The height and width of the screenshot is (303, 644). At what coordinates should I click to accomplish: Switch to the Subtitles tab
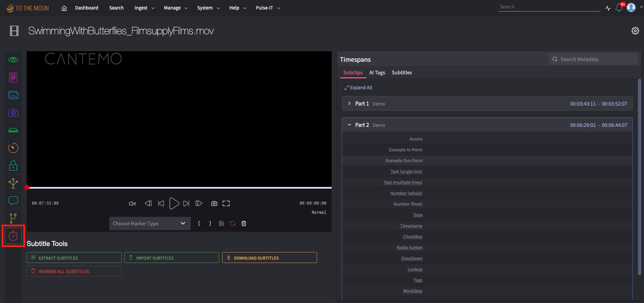click(402, 73)
